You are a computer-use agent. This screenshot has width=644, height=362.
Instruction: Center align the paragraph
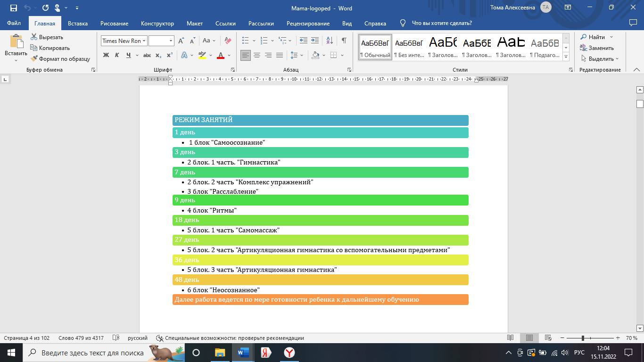coord(257,55)
